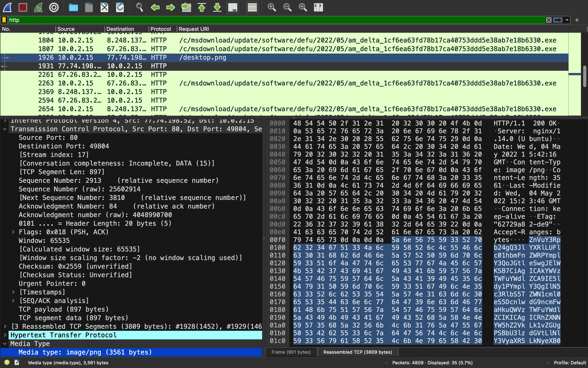
Task: Open display filter bookmarks
Action: click(4, 20)
